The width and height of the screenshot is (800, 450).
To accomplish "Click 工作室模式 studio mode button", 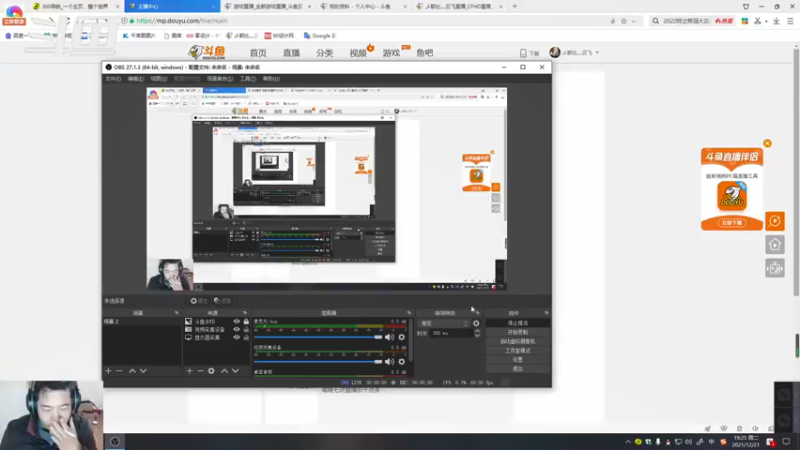I will 517,351.
